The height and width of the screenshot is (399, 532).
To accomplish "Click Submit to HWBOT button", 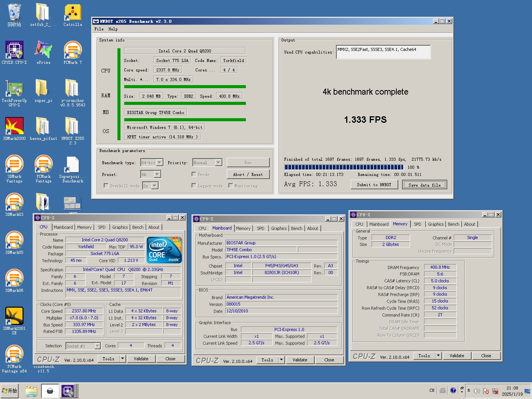I will (x=374, y=185).
